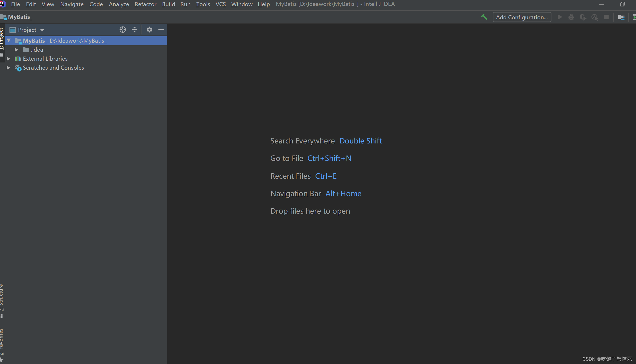The height and width of the screenshot is (364, 636).
Task: Open the Refactor menu
Action: (x=145, y=4)
